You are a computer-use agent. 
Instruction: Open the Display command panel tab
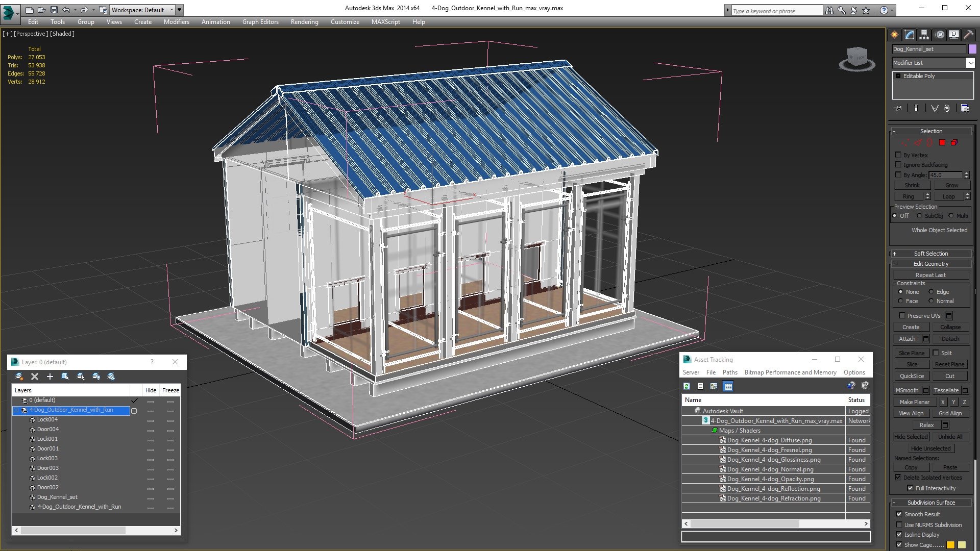[x=953, y=35]
